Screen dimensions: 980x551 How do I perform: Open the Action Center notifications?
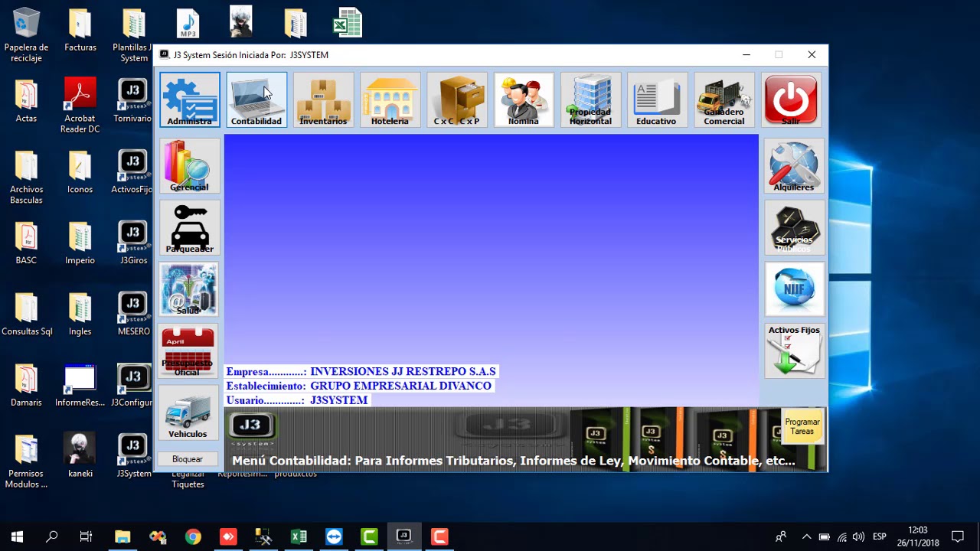(x=957, y=536)
